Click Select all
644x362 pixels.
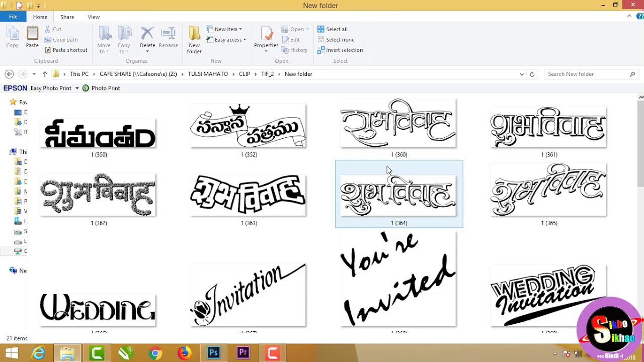[333, 29]
